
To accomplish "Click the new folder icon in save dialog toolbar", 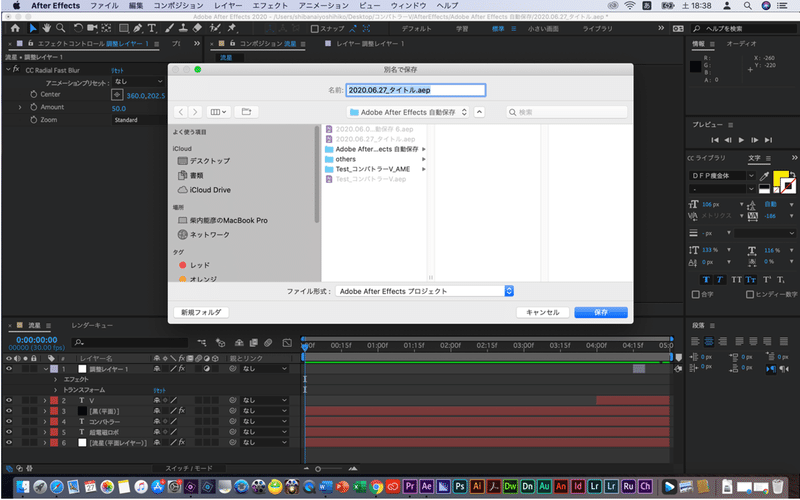I will pyautogui.click(x=246, y=112).
